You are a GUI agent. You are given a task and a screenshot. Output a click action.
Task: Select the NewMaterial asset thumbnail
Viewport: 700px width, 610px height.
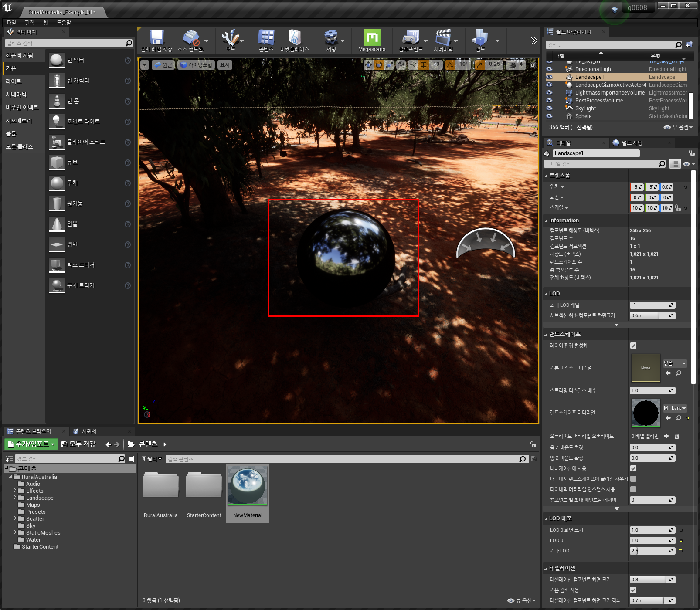[248, 486]
